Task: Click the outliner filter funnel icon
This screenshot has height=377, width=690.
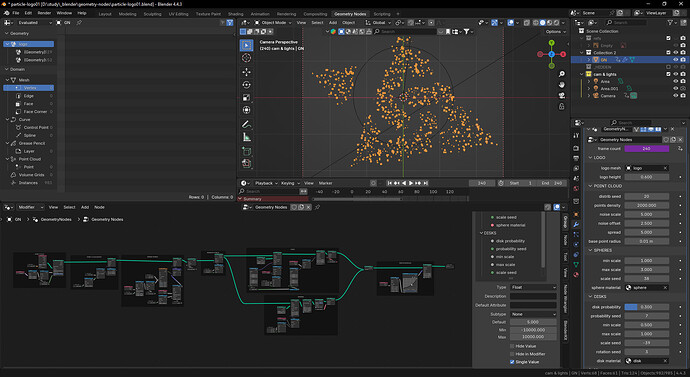Action: 670,22
